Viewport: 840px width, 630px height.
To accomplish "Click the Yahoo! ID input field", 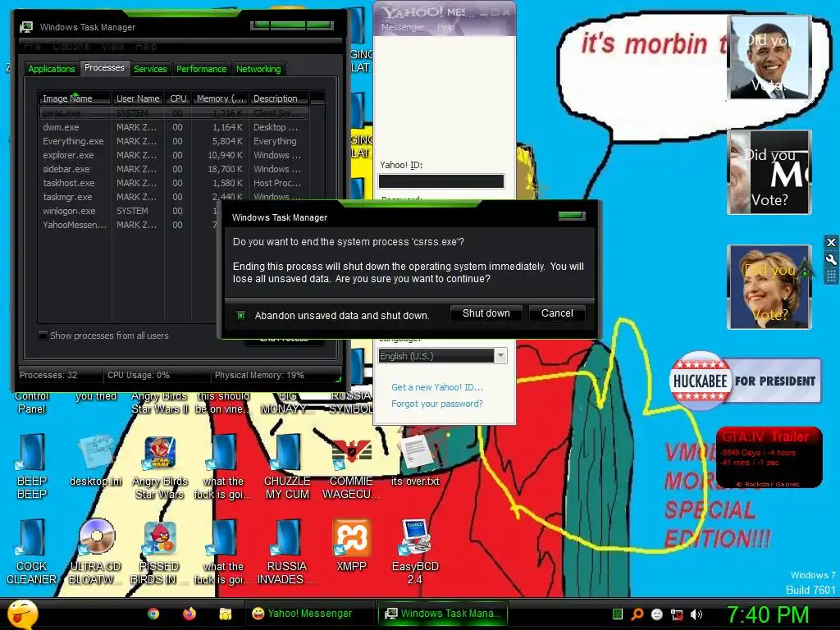I will [441, 181].
